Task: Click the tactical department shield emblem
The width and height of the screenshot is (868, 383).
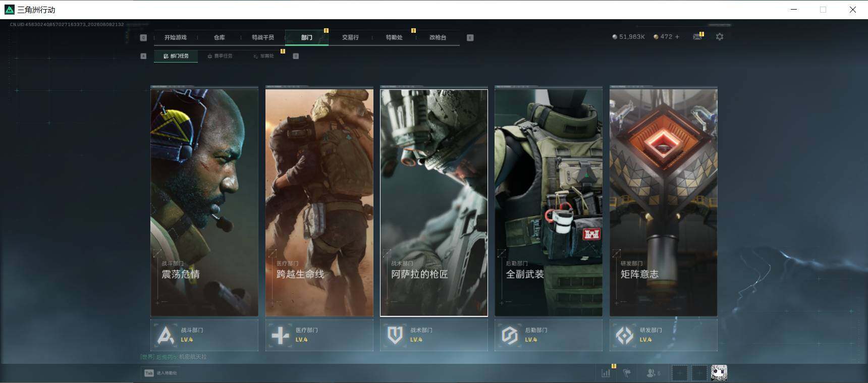Action: click(395, 335)
